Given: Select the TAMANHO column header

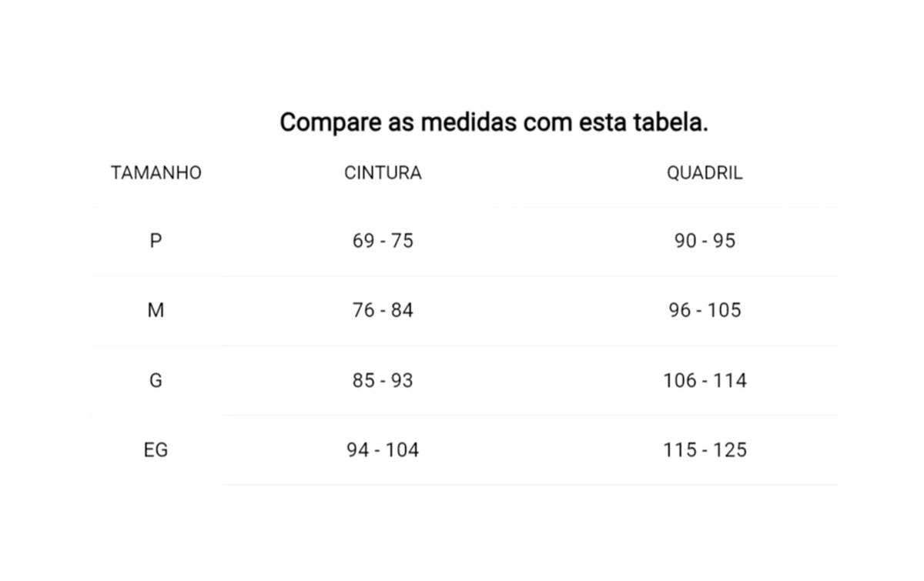Looking at the screenshot, I should (156, 173).
